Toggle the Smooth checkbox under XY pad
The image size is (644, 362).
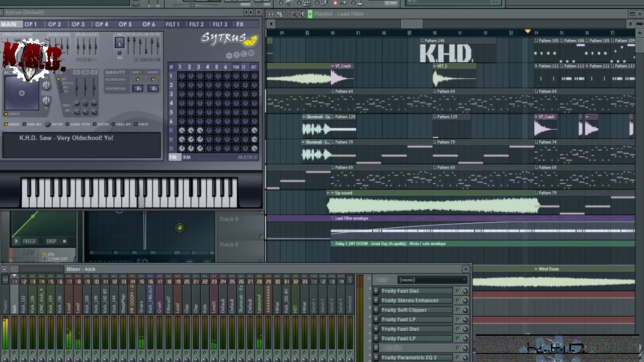coord(6,114)
